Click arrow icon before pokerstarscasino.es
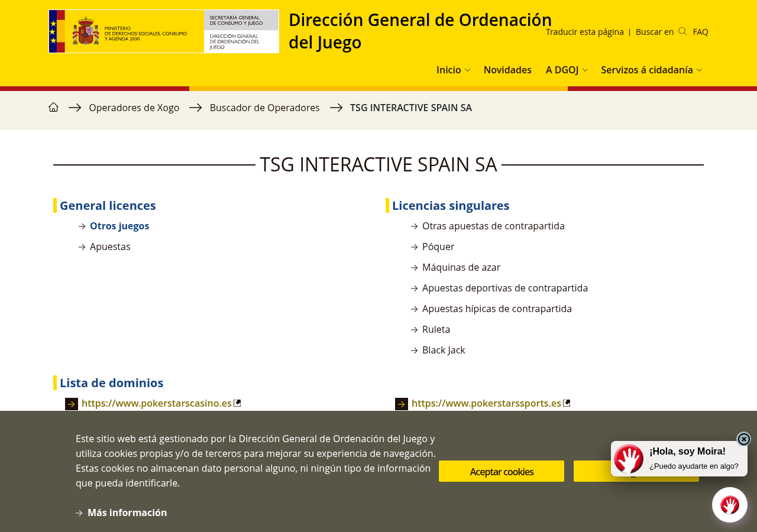The height and width of the screenshot is (532, 757). coord(72,404)
